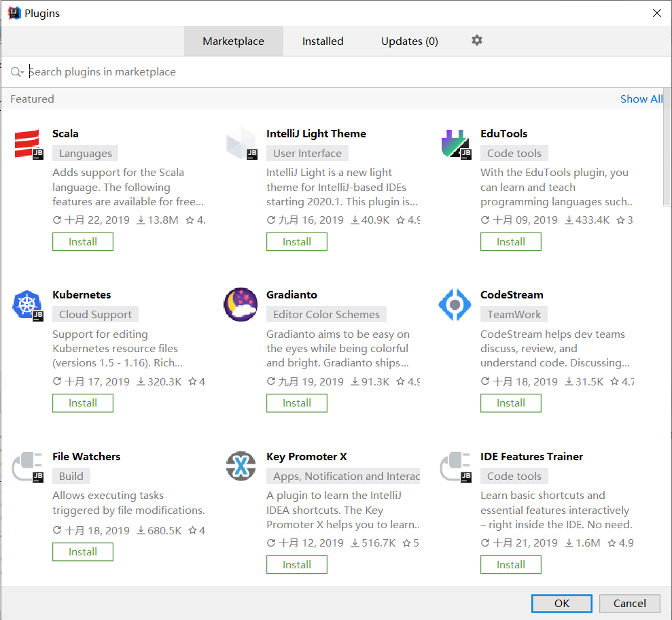
Task: Click the Kubernetes plugin wheel icon
Action: tap(29, 305)
